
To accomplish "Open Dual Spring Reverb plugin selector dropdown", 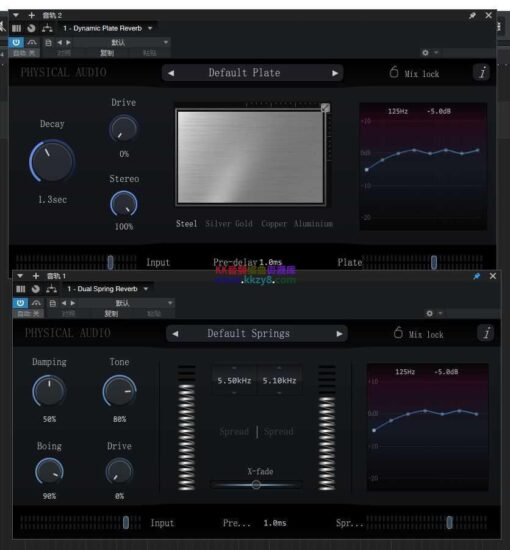I will [x=146, y=289].
